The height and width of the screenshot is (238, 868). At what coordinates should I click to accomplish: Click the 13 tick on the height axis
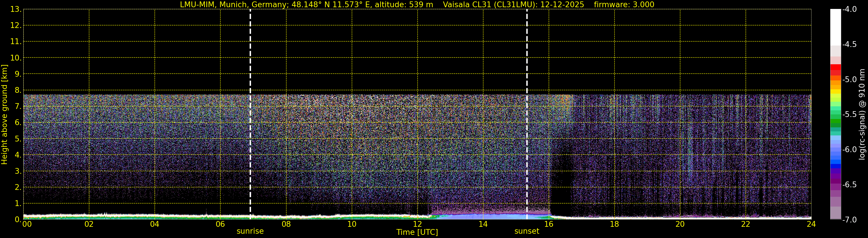coord(15,10)
